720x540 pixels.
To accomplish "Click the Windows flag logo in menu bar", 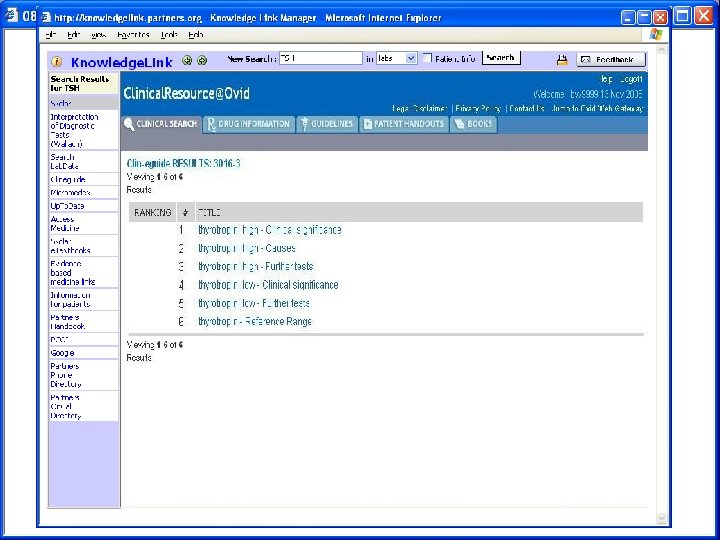I will [656, 34].
